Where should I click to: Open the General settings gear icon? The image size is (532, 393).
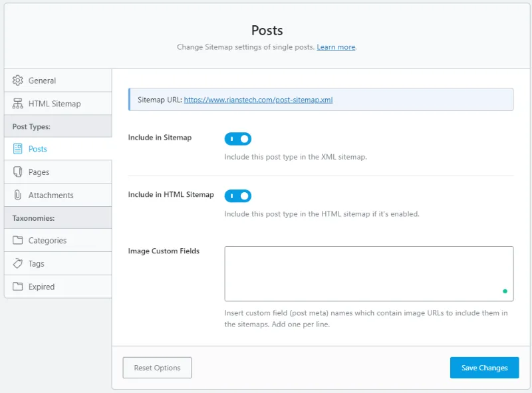[x=19, y=79]
